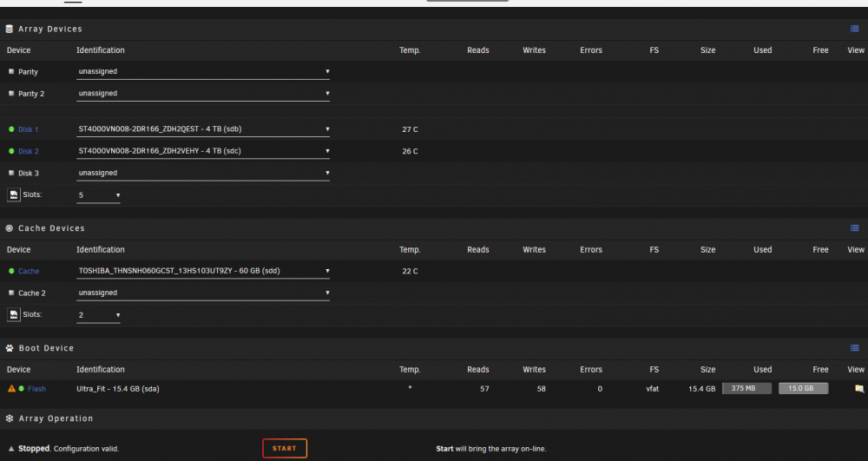868x461 pixels.
Task: Click Boot Device Errors column header
Action: [590, 370]
